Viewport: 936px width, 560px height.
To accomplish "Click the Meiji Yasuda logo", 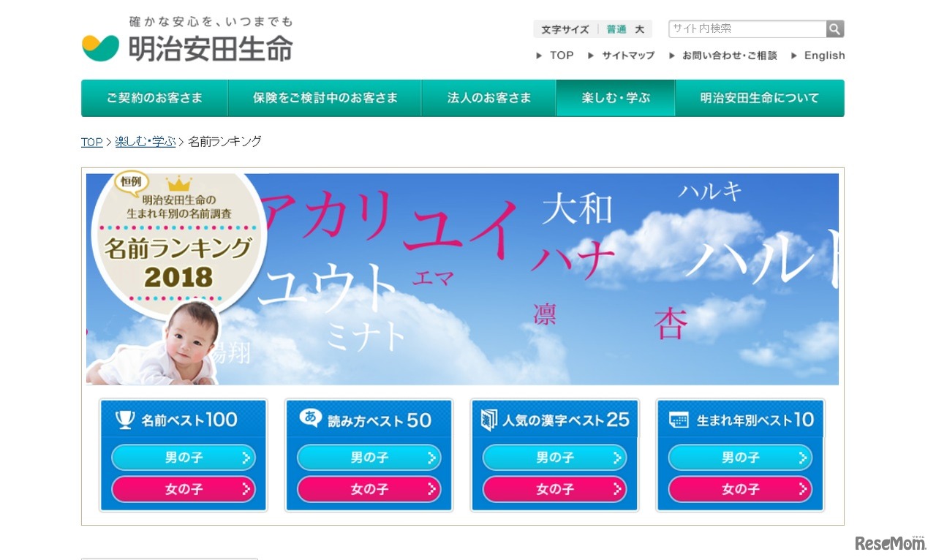I will (187, 39).
